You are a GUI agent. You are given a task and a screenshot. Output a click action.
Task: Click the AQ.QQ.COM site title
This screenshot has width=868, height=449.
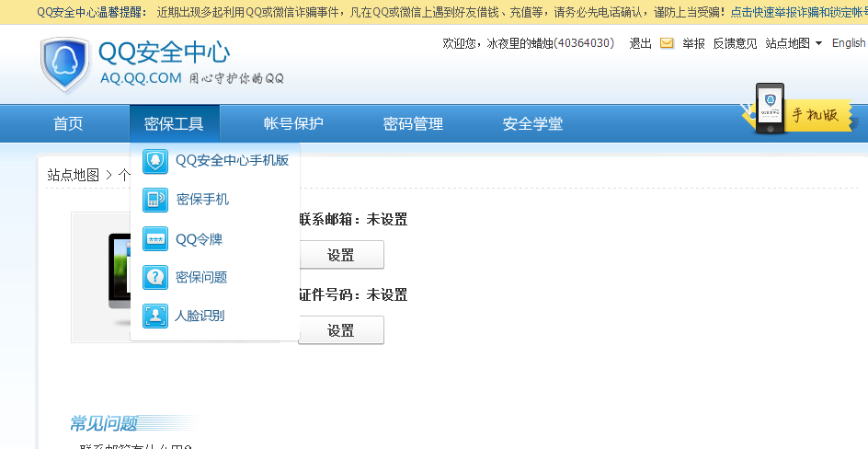(x=141, y=78)
